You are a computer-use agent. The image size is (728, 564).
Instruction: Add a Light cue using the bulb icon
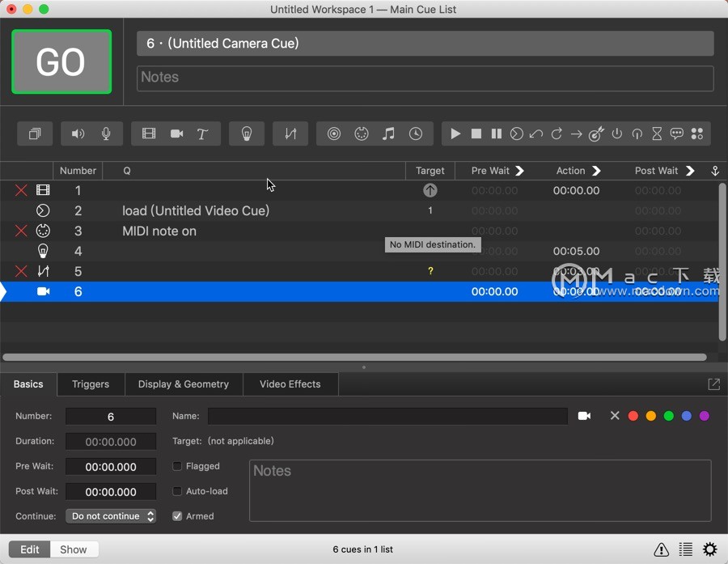coord(247,134)
